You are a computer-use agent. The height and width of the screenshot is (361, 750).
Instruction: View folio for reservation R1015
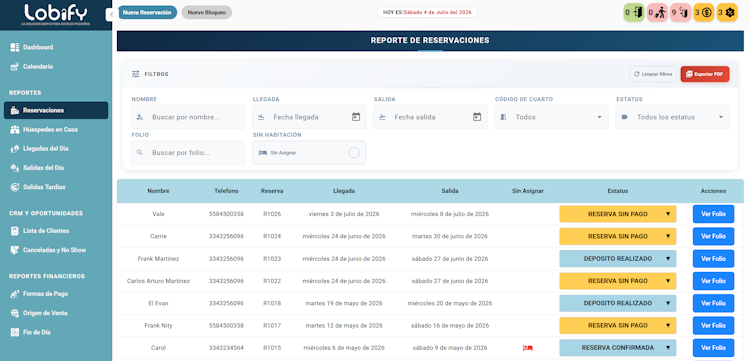point(713,348)
